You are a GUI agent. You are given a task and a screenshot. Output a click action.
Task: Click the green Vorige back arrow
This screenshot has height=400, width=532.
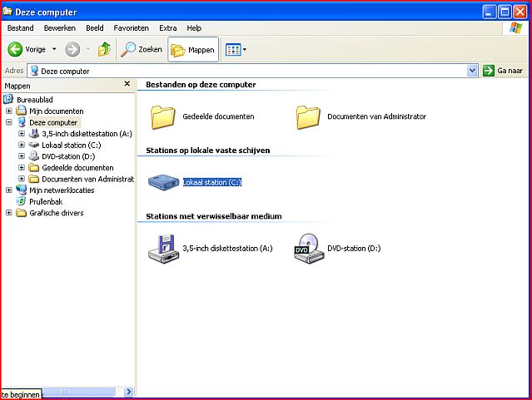15,49
